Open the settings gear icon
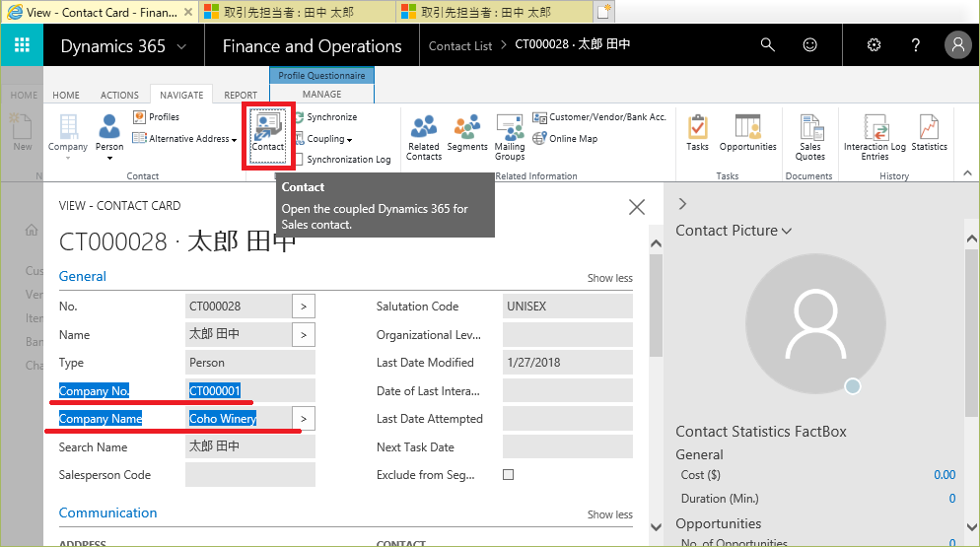The height and width of the screenshot is (547, 980). (874, 45)
